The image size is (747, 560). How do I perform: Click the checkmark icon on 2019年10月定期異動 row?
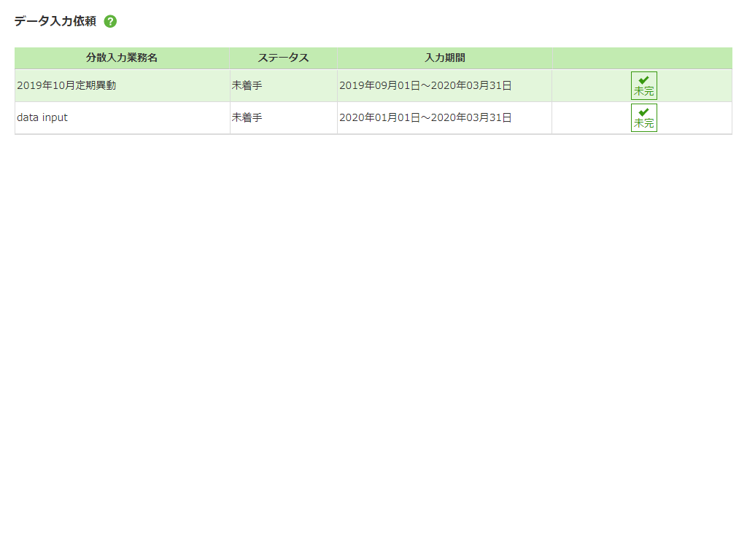[644, 85]
